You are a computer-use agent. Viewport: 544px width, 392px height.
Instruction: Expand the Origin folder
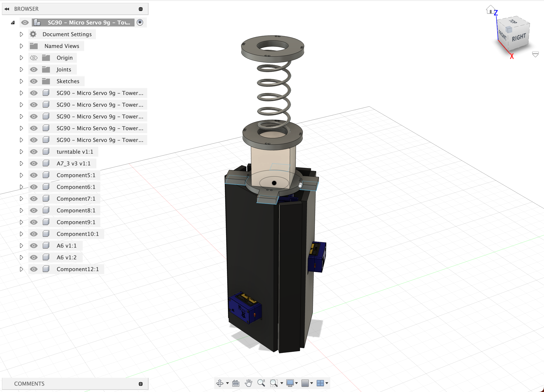(21, 58)
